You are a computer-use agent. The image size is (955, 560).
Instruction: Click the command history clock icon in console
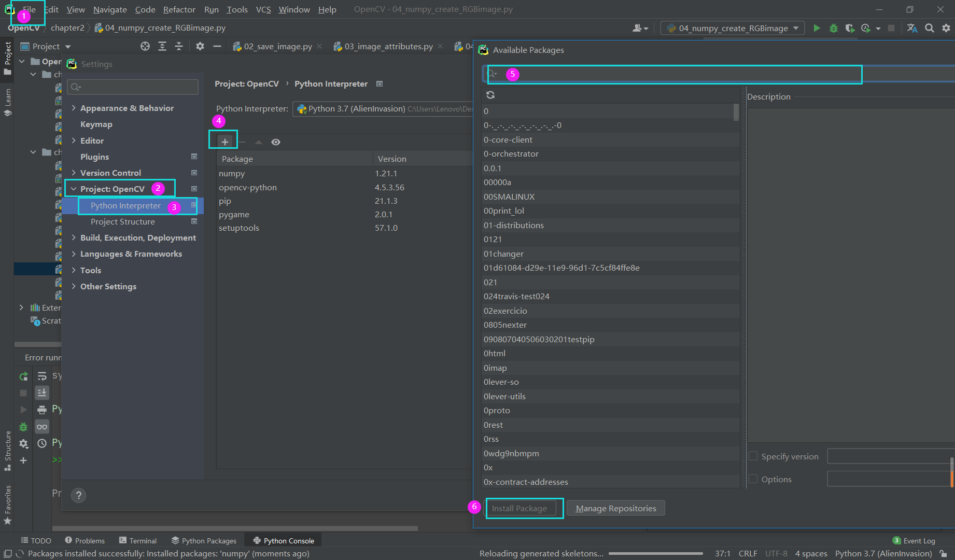pyautogui.click(x=42, y=443)
